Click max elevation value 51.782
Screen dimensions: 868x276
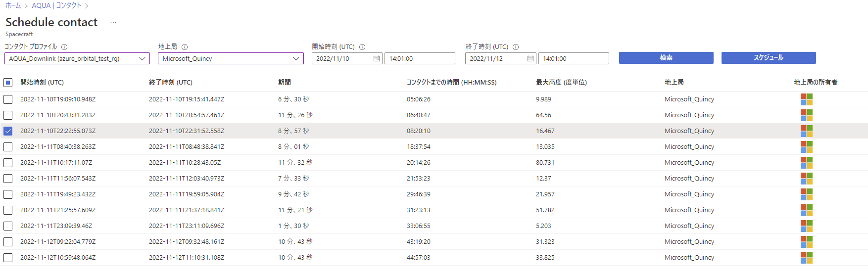point(545,210)
